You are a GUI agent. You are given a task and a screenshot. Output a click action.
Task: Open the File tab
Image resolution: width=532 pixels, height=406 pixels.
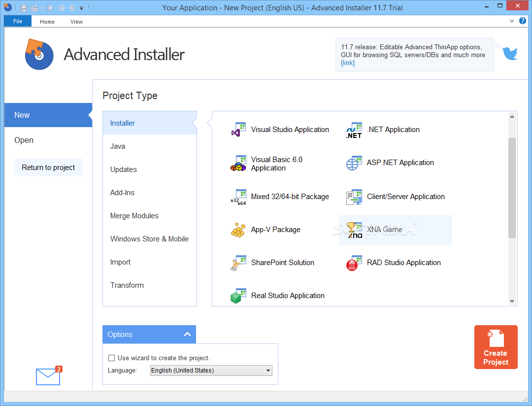18,21
